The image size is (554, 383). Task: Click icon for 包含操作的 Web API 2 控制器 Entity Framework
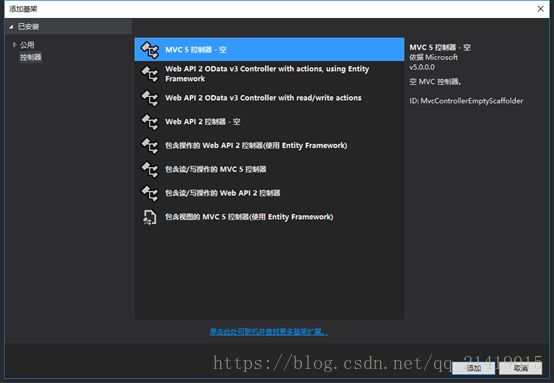pos(150,146)
